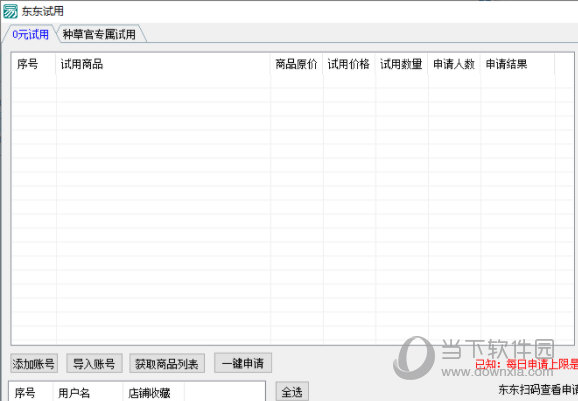Click the 店铺收藏 column header in accounts table
The width and height of the screenshot is (578, 401).
[x=153, y=393]
